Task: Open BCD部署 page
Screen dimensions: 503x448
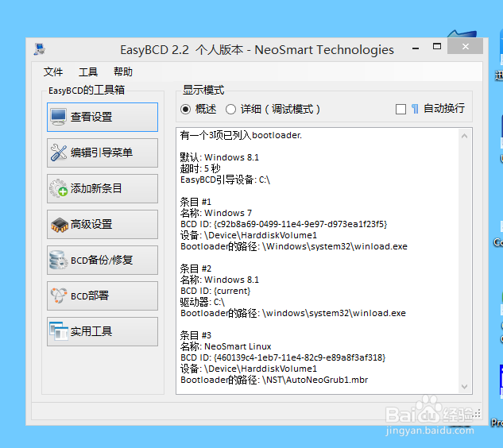Action: pyautogui.click(x=103, y=295)
